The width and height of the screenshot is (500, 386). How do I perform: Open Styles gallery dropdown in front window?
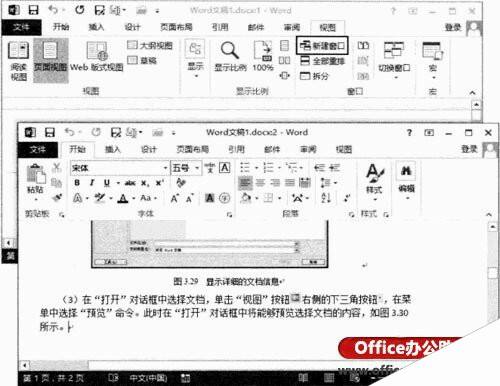coord(375,182)
